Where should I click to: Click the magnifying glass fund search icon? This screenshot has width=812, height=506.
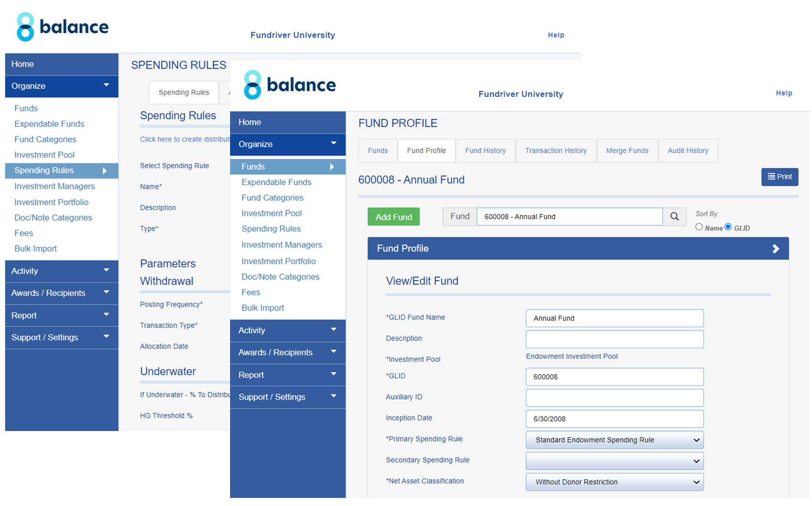pyautogui.click(x=674, y=216)
